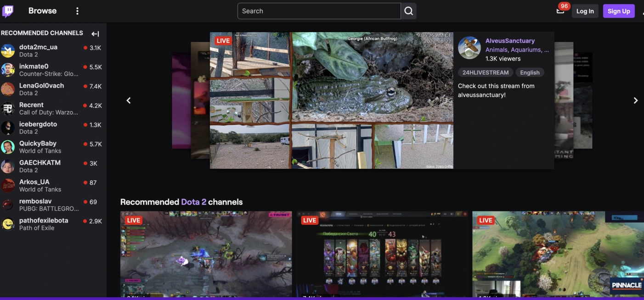Select Recrent channel name
Viewport: 644px width, 300px height.
31,105
